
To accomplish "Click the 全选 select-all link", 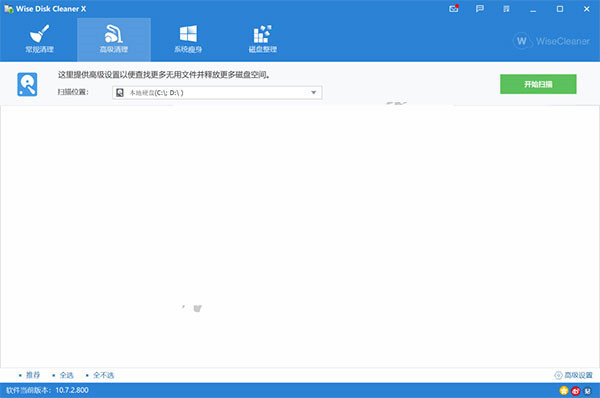I will (x=66, y=375).
